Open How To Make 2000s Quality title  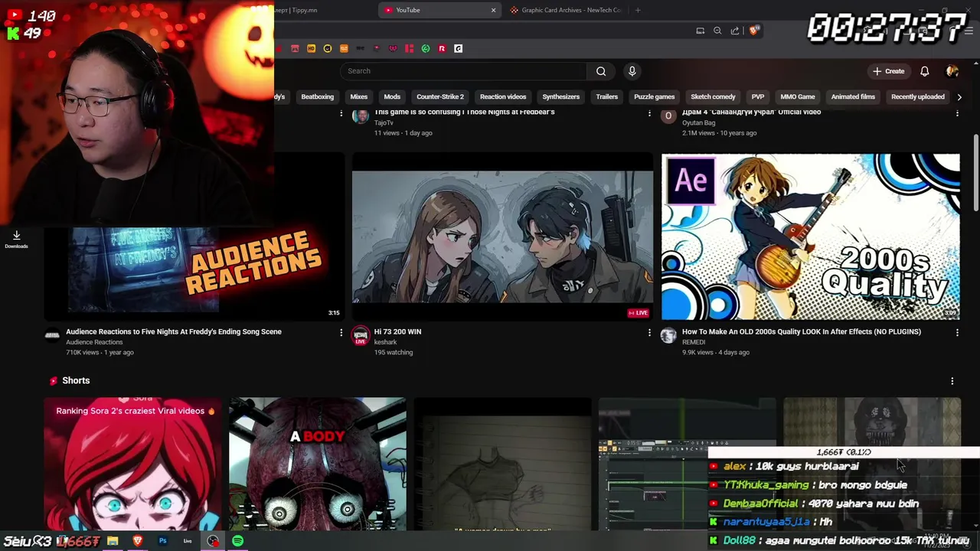click(802, 332)
